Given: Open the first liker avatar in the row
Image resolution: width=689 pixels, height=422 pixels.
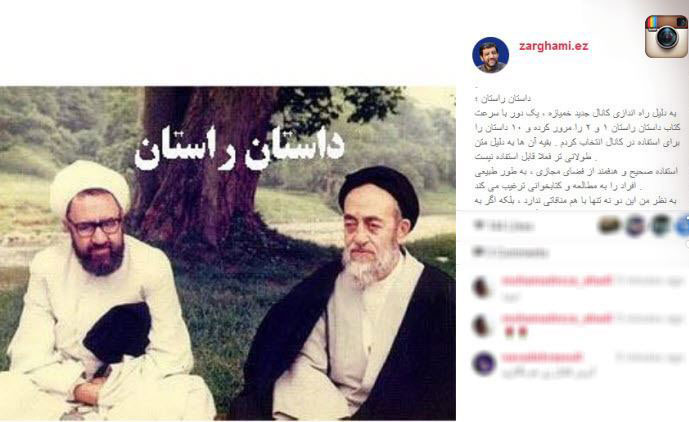Looking at the screenshot, I should [x=610, y=226].
